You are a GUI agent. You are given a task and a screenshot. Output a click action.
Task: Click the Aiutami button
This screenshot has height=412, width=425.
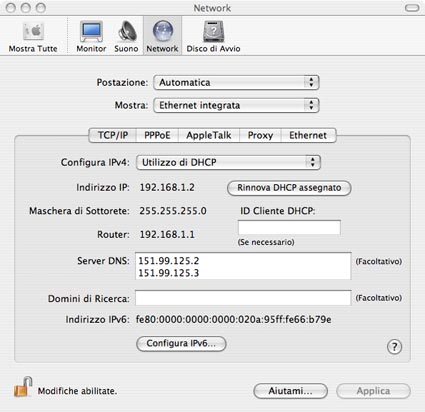290,391
